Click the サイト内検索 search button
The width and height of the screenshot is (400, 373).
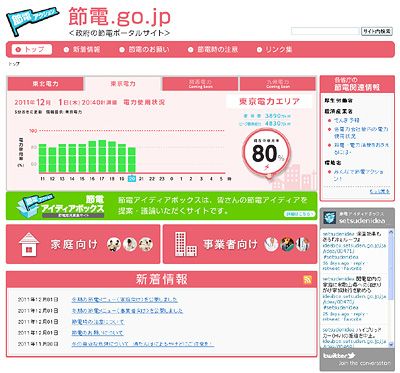click(x=377, y=31)
